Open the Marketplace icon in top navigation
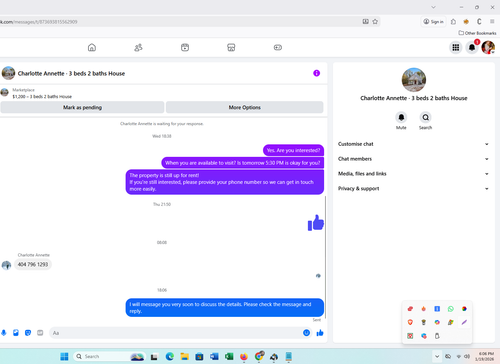 pyautogui.click(x=231, y=48)
